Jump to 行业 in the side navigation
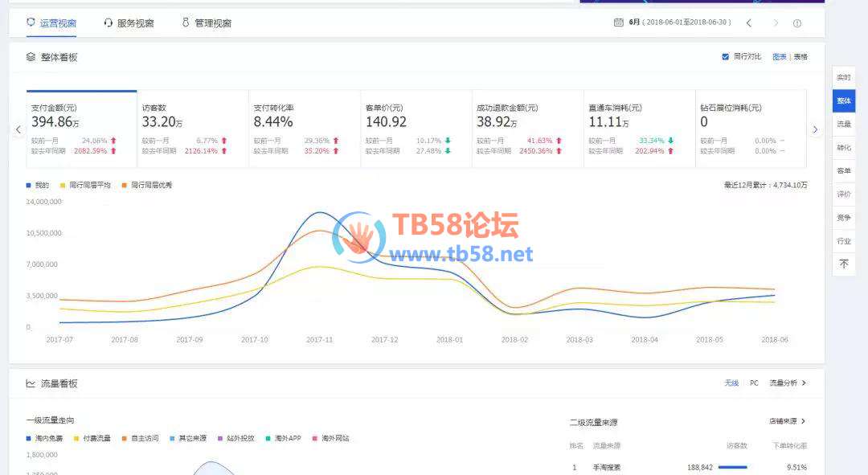The height and width of the screenshot is (475, 868). (x=844, y=241)
